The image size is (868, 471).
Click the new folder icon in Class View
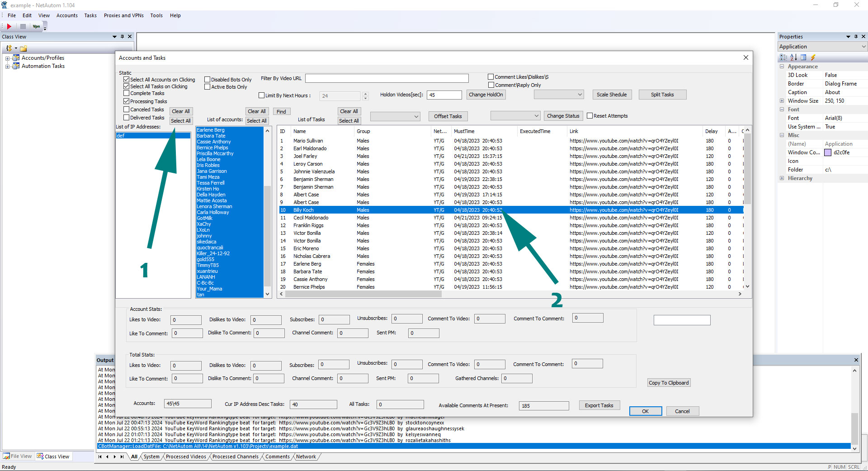[x=24, y=48]
